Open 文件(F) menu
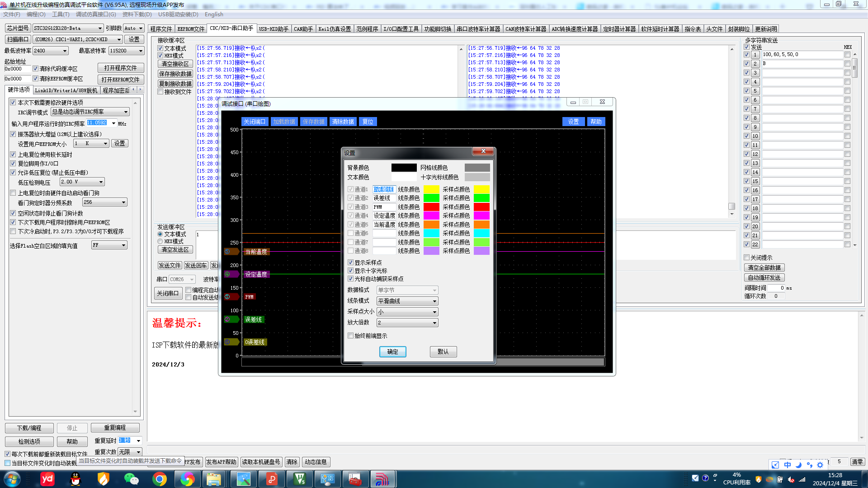This screenshot has width=868, height=488. tap(12, 14)
